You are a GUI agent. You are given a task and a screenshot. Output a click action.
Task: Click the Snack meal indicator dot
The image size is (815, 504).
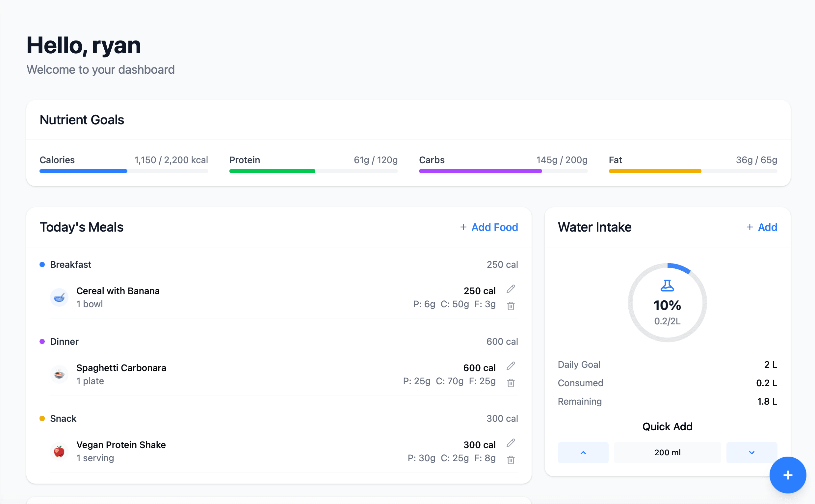pos(42,418)
